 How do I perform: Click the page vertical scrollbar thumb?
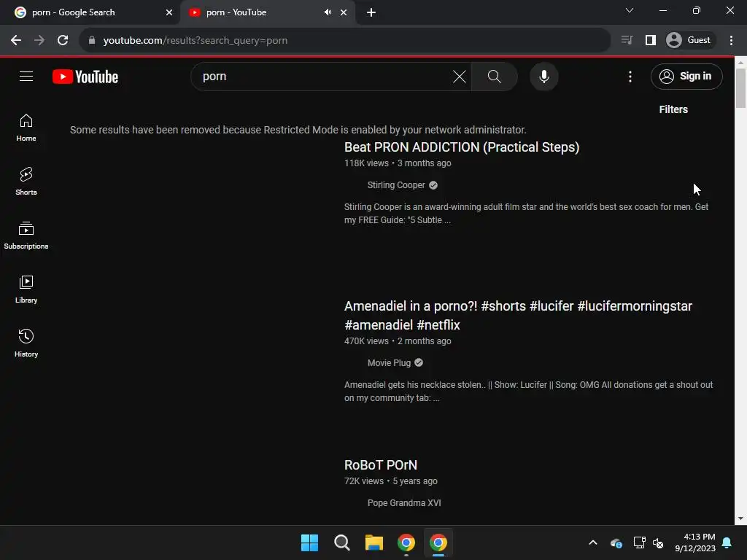tap(741, 88)
